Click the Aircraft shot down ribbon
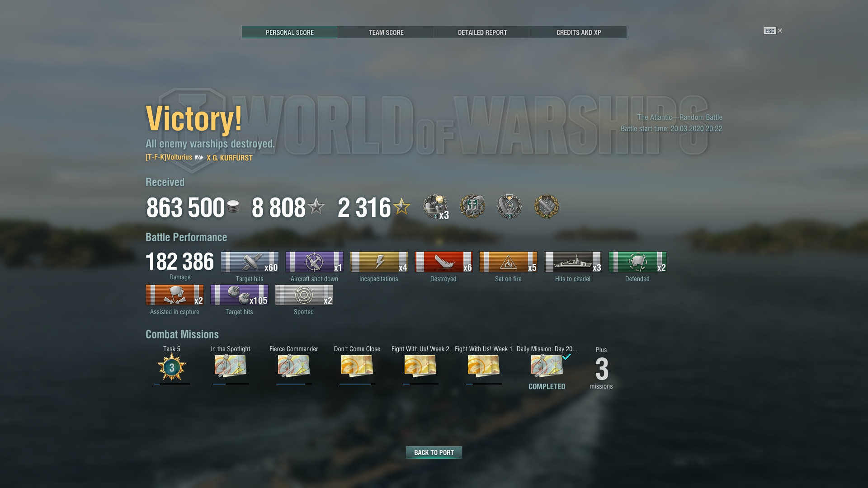 pos(314,262)
